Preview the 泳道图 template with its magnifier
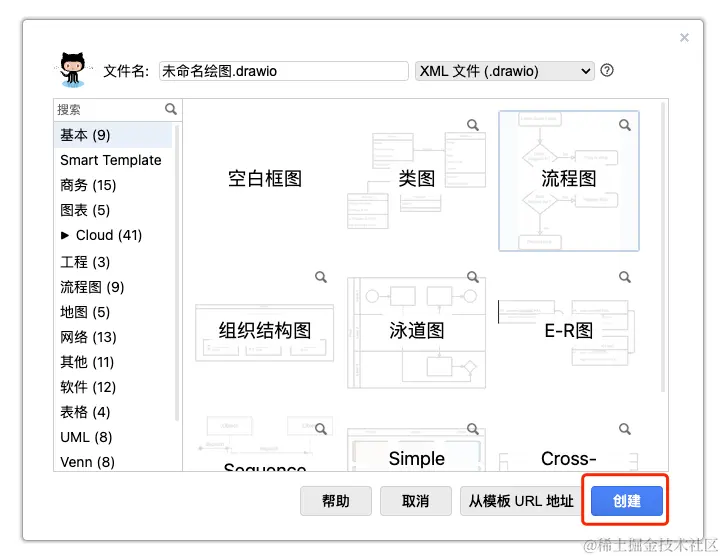This screenshot has width=724, height=559. (473, 277)
